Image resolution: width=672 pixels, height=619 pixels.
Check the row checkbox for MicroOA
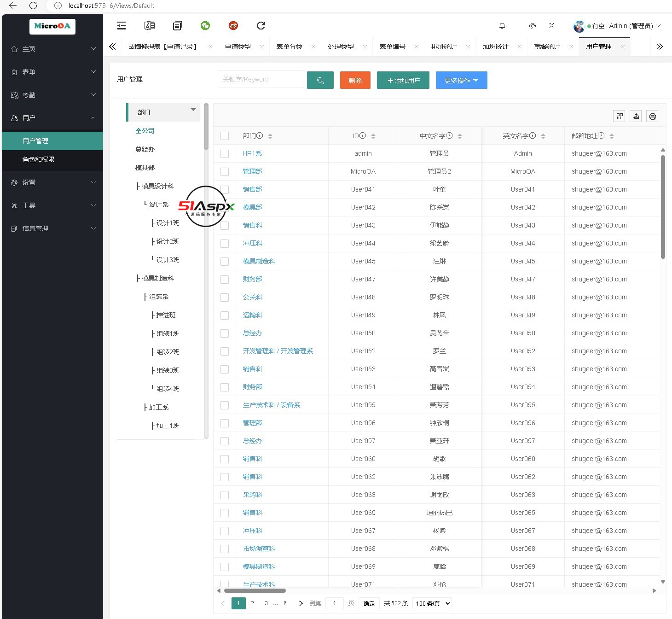coord(225,172)
